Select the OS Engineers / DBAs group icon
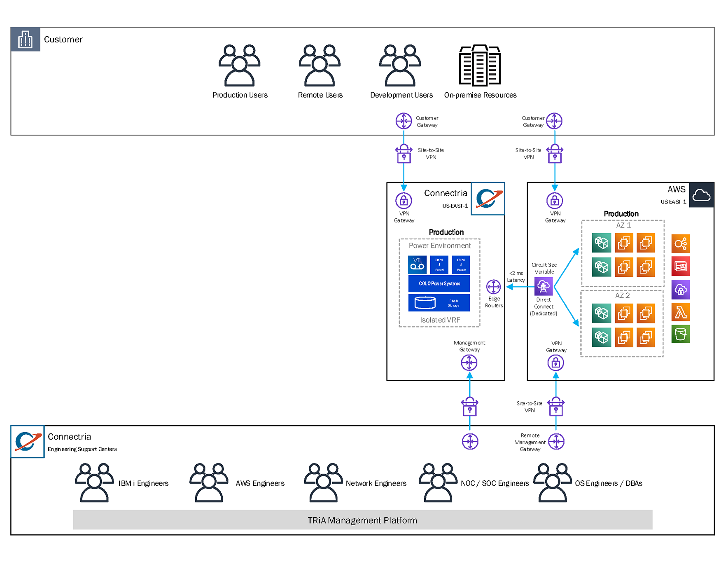This screenshot has width=728, height=564. (553, 482)
